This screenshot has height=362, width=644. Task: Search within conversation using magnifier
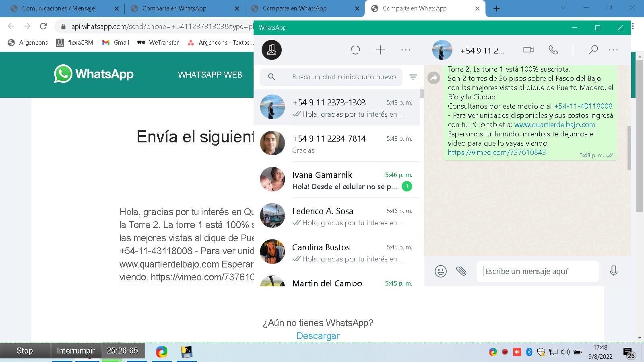click(x=593, y=50)
